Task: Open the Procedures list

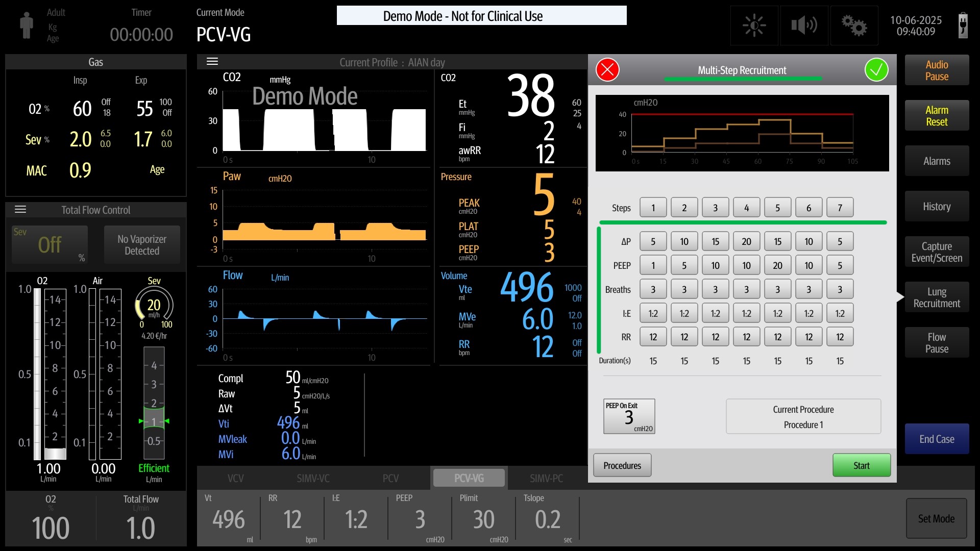Action: (622, 465)
